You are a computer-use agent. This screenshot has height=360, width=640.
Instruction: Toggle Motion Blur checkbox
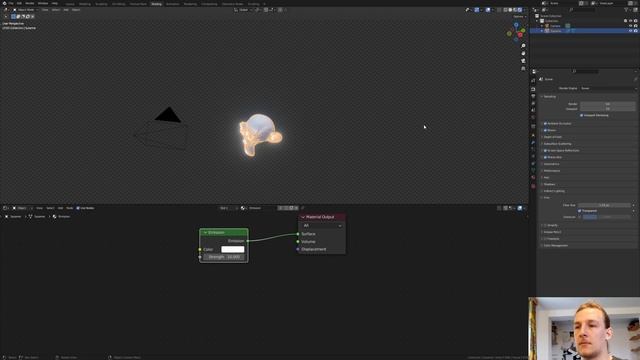[545, 157]
